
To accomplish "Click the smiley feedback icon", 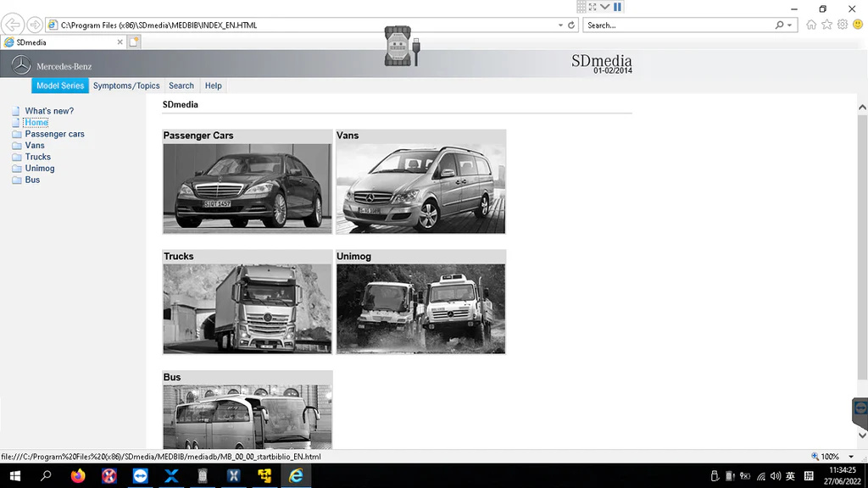I will tap(858, 25).
